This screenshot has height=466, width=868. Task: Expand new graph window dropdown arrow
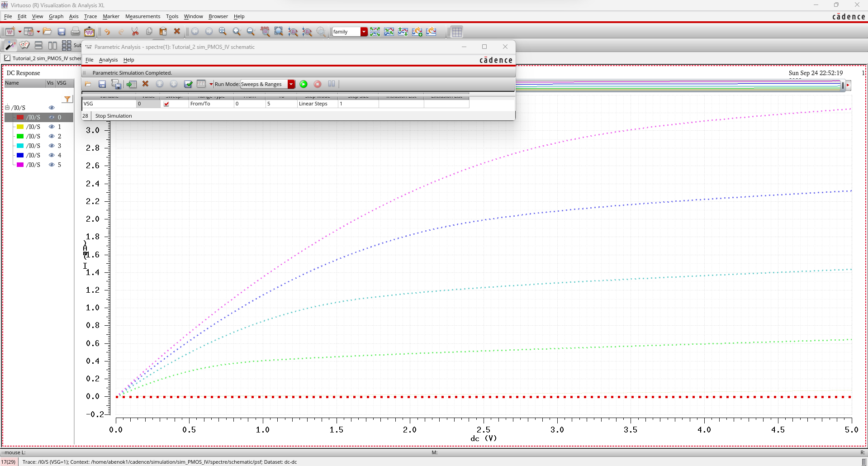point(19,32)
